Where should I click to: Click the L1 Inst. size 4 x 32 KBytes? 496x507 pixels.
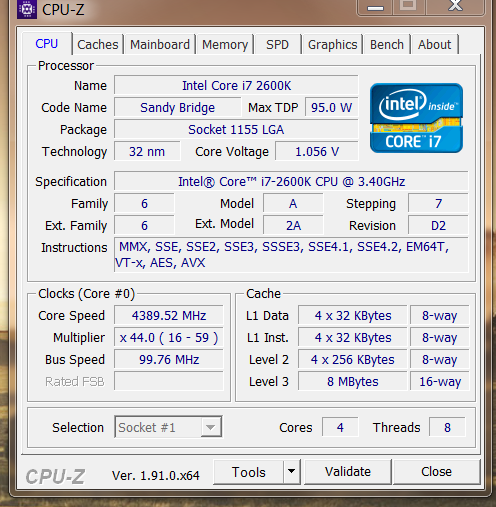(x=353, y=337)
